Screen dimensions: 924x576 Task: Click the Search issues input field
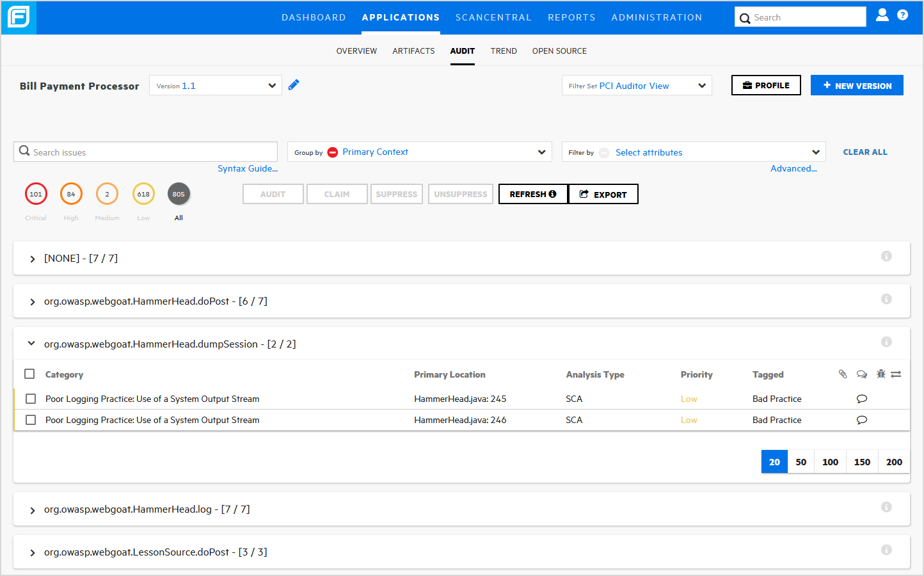[x=154, y=152]
